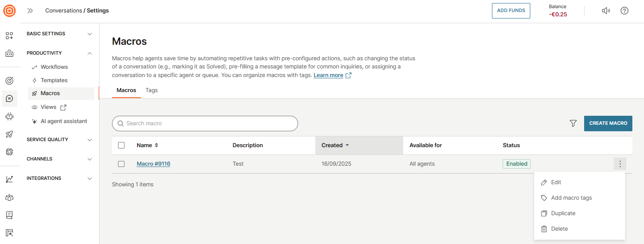Expand the Basic Settings section
Screen dimensions: 644x244
[x=59, y=34]
